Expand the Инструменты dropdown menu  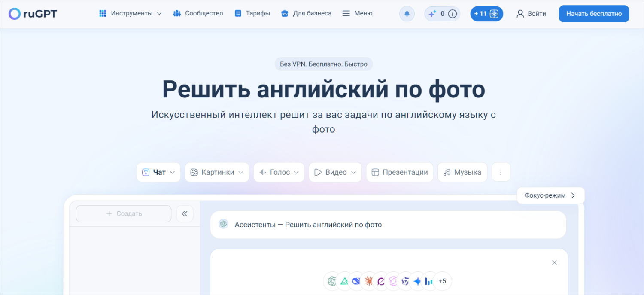coord(131,13)
